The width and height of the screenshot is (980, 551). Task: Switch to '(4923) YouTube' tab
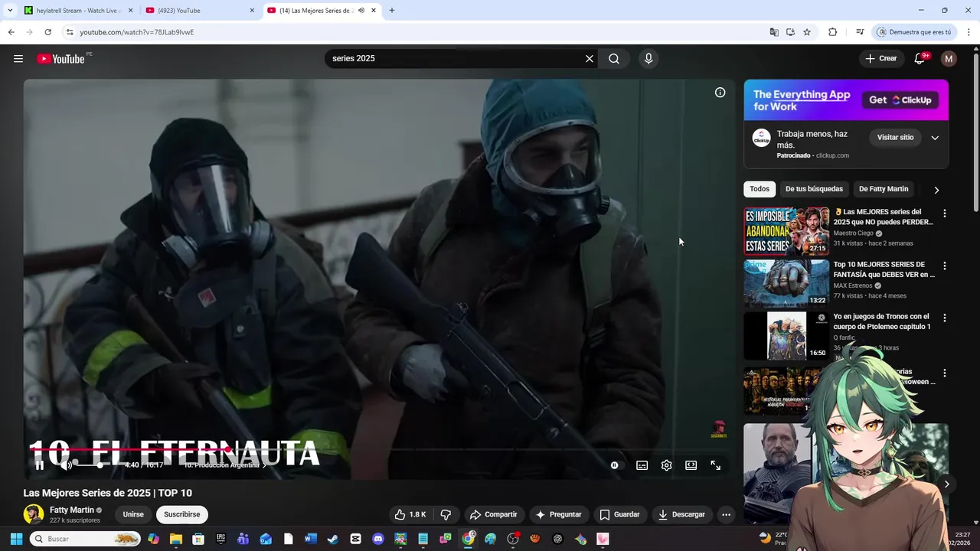point(199,11)
